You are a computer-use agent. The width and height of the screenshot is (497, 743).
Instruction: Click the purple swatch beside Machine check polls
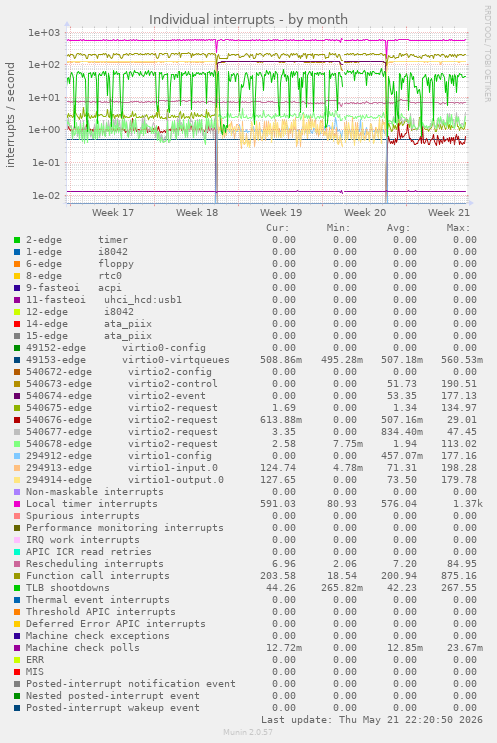(x=17, y=648)
